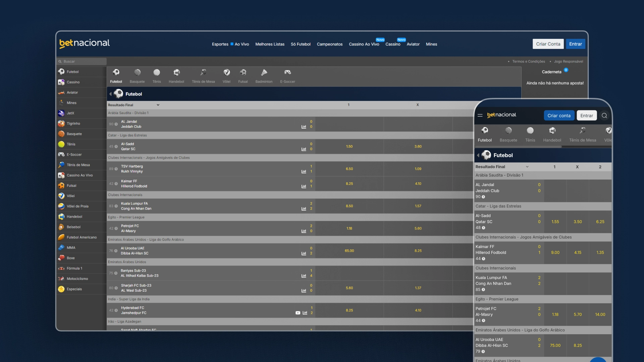Screen dimensions: 644x362
Task: Open mobile Resultado Final market dropdown
Action: point(502,167)
